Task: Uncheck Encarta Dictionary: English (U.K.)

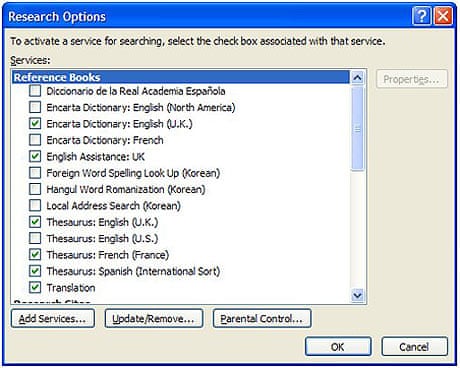Action: pyautogui.click(x=35, y=123)
